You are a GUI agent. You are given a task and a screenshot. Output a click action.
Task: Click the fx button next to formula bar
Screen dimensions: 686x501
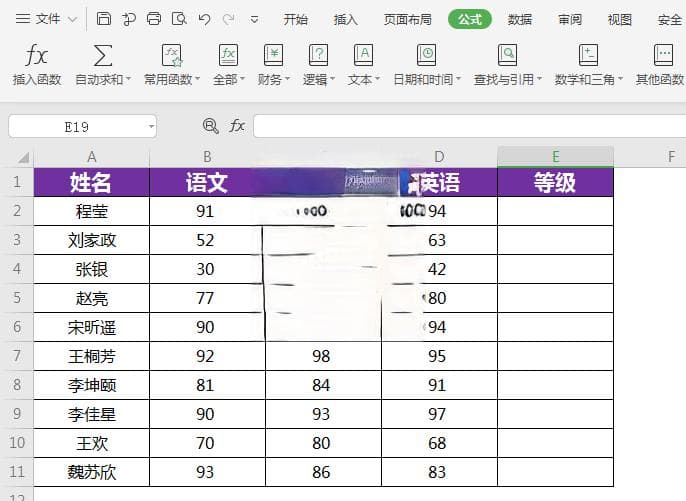tap(237, 126)
